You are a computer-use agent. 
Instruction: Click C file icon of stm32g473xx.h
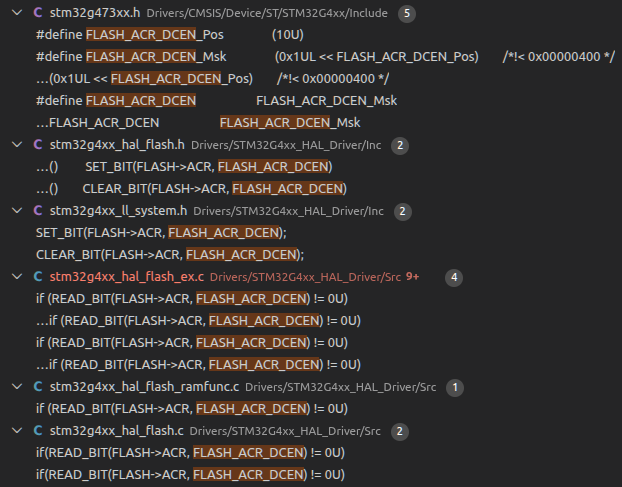pyautogui.click(x=38, y=13)
